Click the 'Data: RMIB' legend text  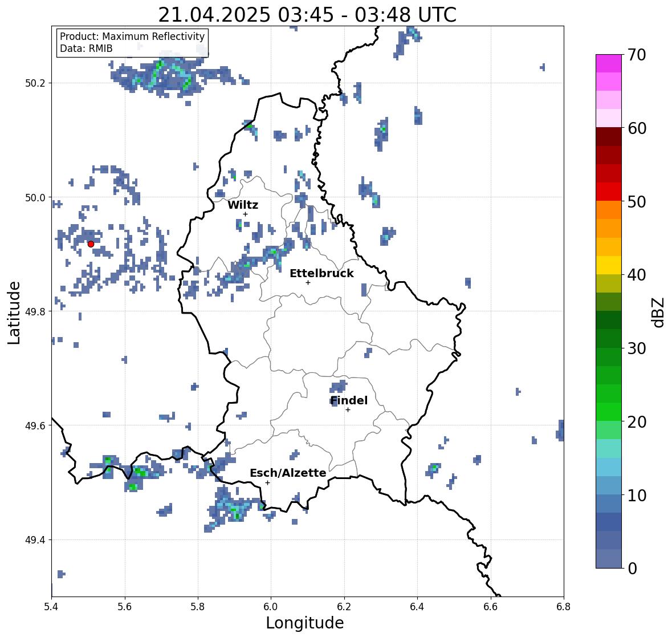tap(86, 48)
